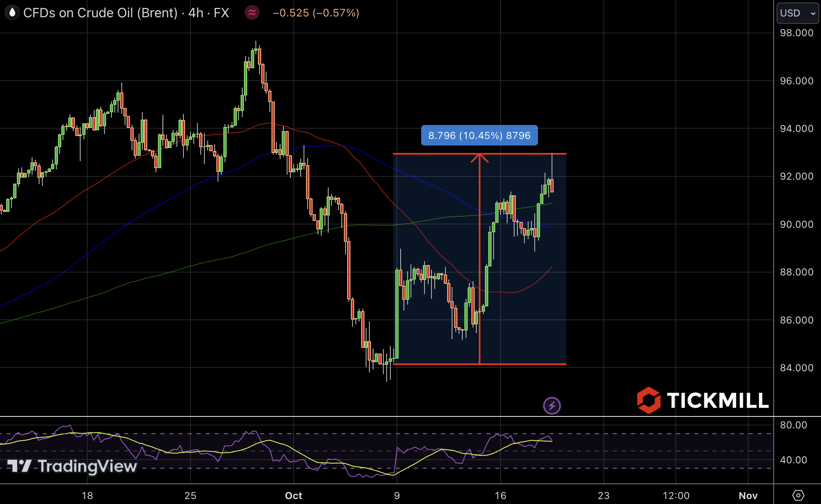This screenshot has height=504, width=821.
Task: Click the 80.00 RSI scale label
Action: [x=793, y=425]
